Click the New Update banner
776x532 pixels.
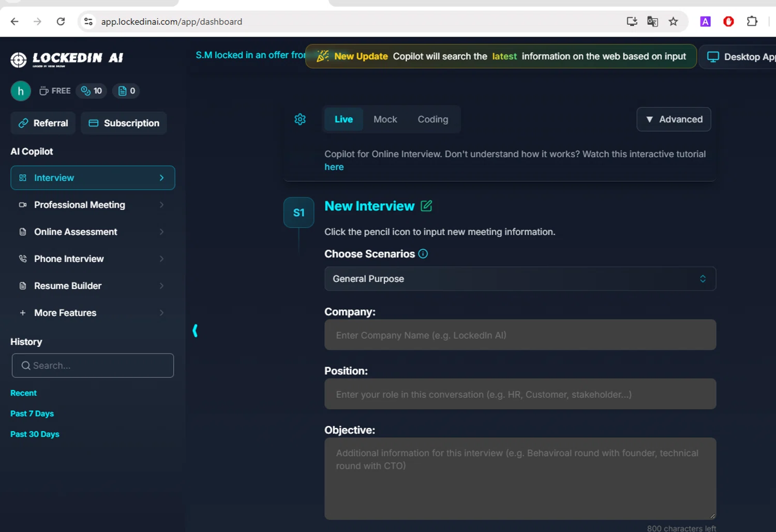click(x=501, y=56)
